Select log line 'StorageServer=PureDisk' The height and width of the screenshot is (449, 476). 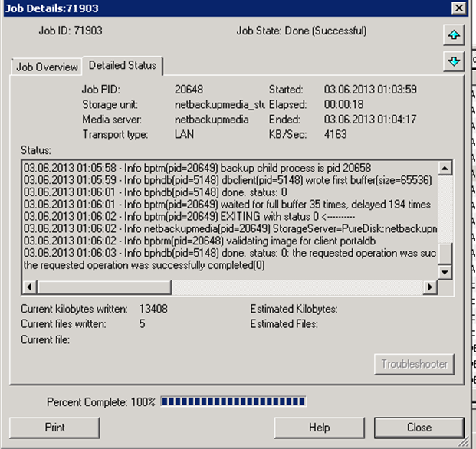230,229
